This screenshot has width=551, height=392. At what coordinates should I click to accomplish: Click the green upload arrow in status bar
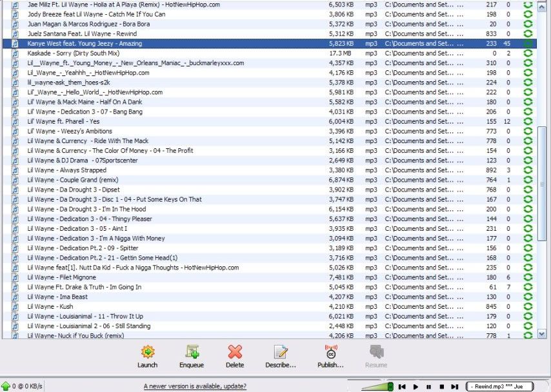point(6,386)
